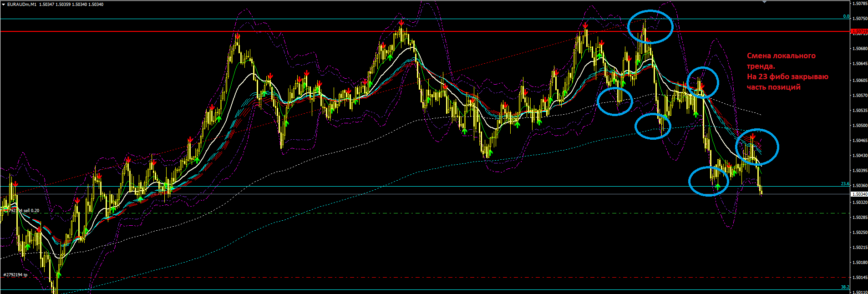This screenshot has width=868, height=294.
Task: Click the 1.50465 price scale label
Action: [x=860, y=141]
